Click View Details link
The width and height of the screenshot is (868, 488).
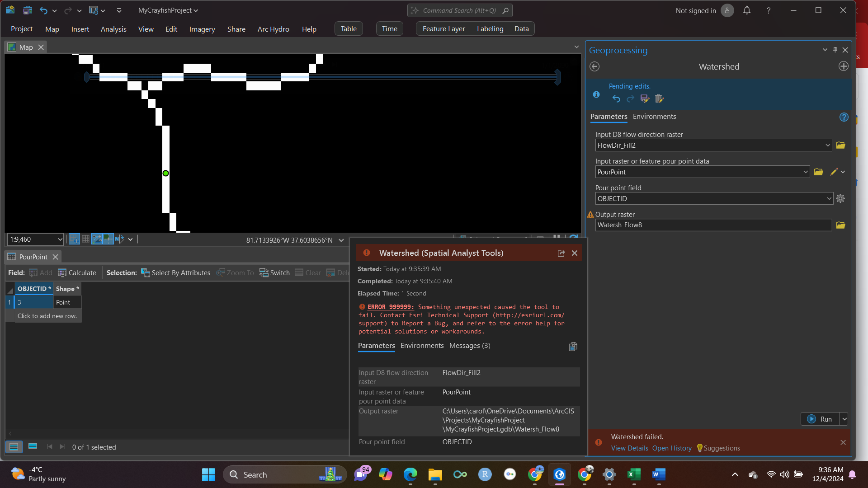coord(629,448)
